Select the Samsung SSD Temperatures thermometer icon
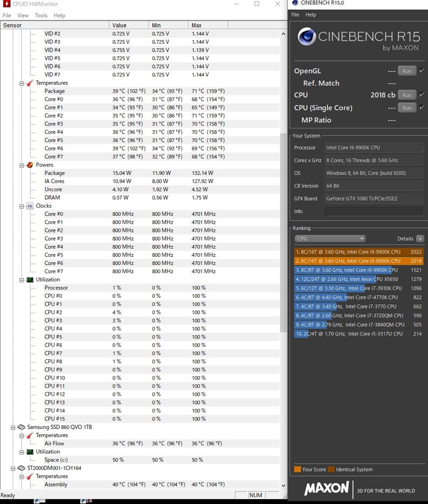Viewport: 428px width, 504px height. point(30,435)
